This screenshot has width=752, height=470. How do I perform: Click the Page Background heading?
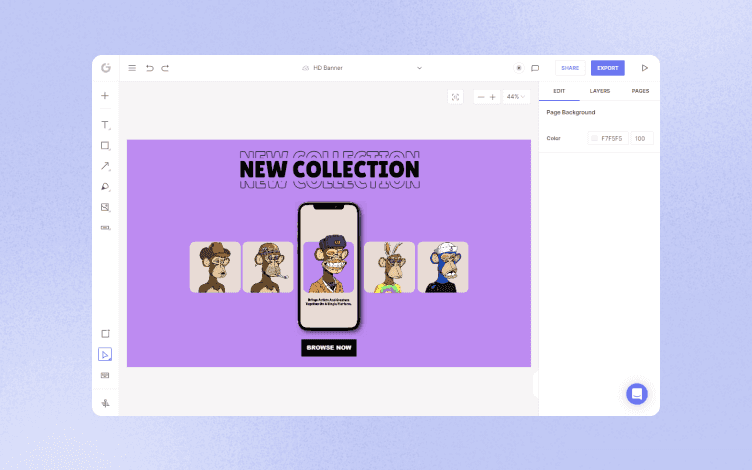571,112
